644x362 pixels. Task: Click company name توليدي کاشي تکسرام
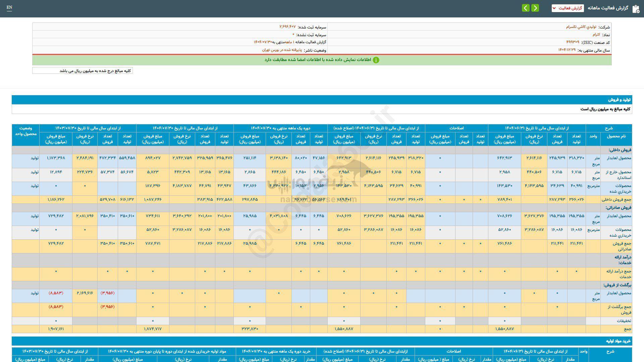tap(581, 27)
